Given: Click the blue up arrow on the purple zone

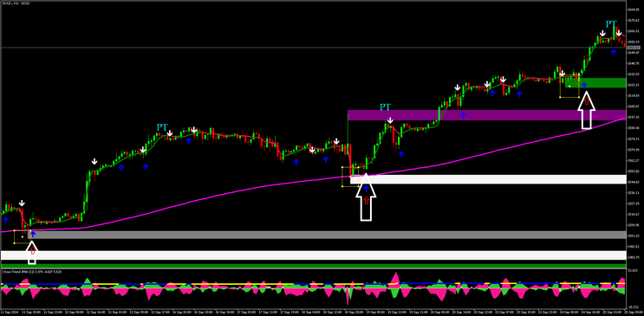Looking at the screenshot, I should pyautogui.click(x=463, y=115).
